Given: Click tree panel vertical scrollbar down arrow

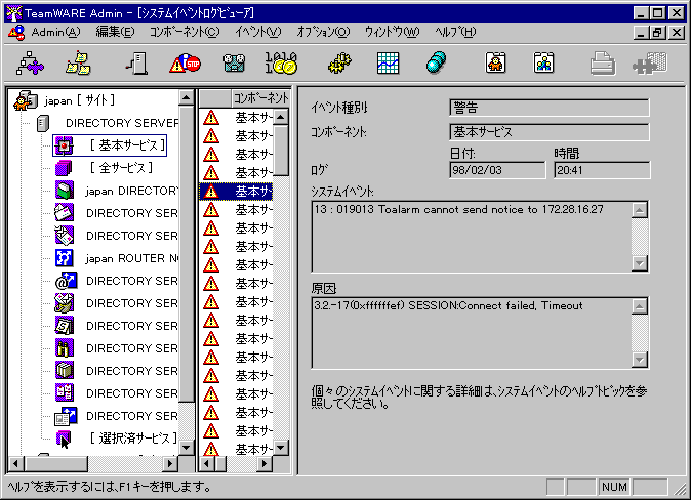Looking at the screenshot, I should pyautogui.click(x=186, y=448).
